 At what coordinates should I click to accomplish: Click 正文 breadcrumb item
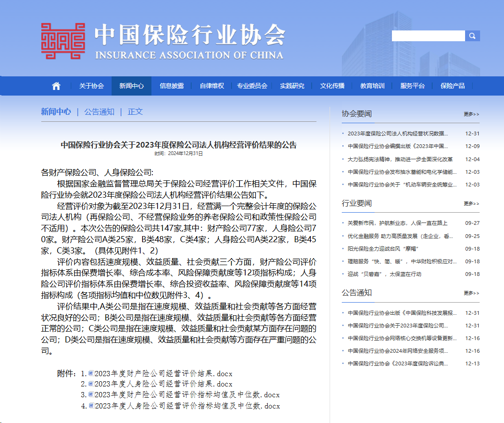pyautogui.click(x=135, y=112)
